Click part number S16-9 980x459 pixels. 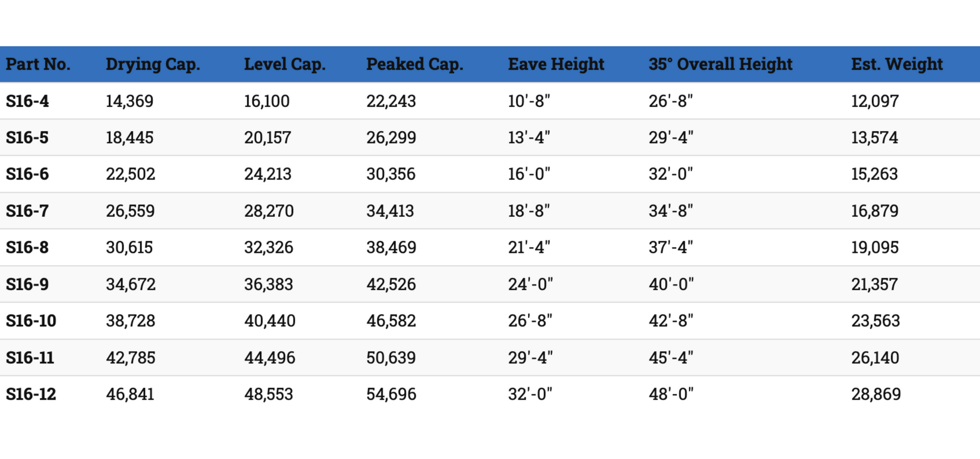tap(28, 284)
